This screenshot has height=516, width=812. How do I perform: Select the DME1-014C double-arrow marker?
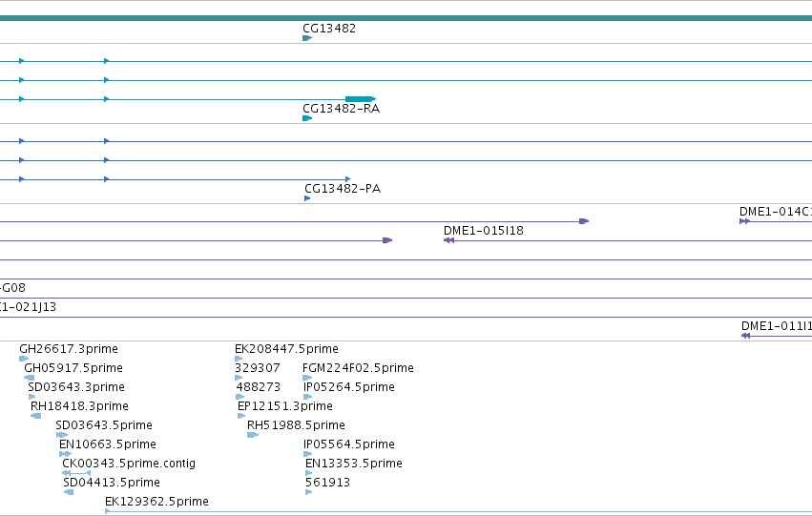(744, 221)
